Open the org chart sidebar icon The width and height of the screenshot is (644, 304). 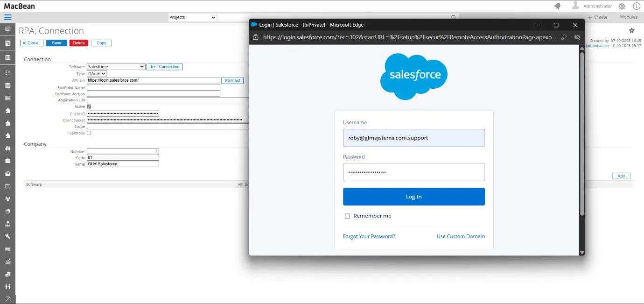[8, 224]
